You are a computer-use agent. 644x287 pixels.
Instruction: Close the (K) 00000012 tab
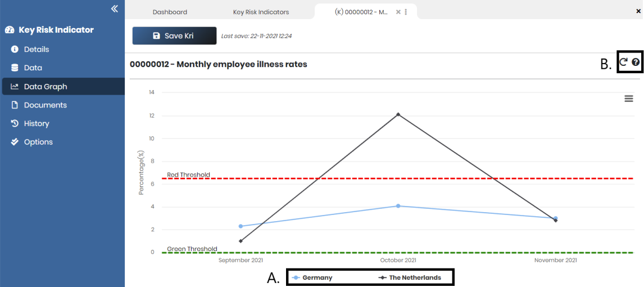398,12
